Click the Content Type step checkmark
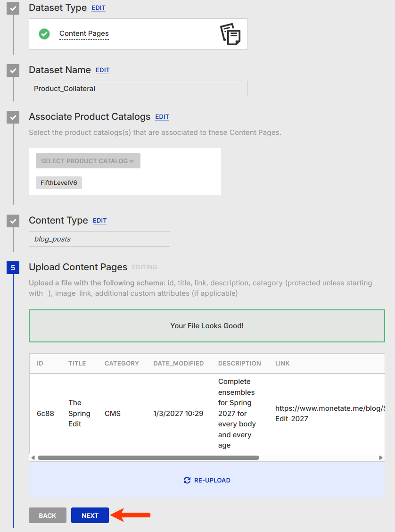 (13, 221)
